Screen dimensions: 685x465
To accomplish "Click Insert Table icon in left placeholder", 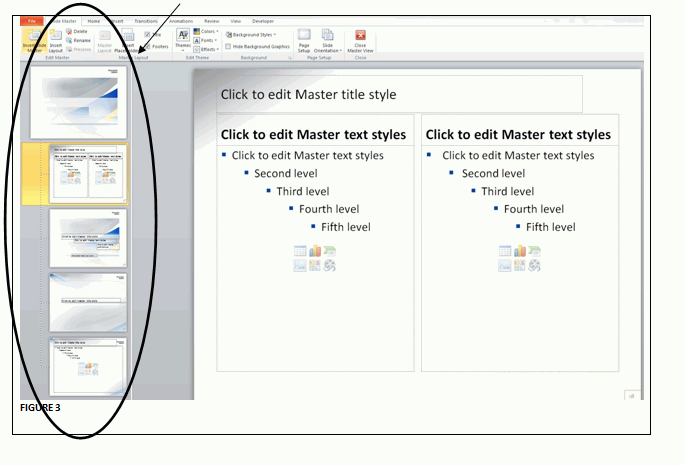I will coord(300,251).
